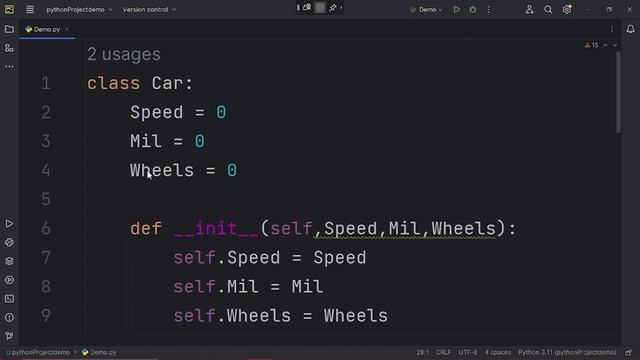This screenshot has height=360, width=640.
Task: Start debugging Demo with the bug icon
Action: tap(473, 9)
